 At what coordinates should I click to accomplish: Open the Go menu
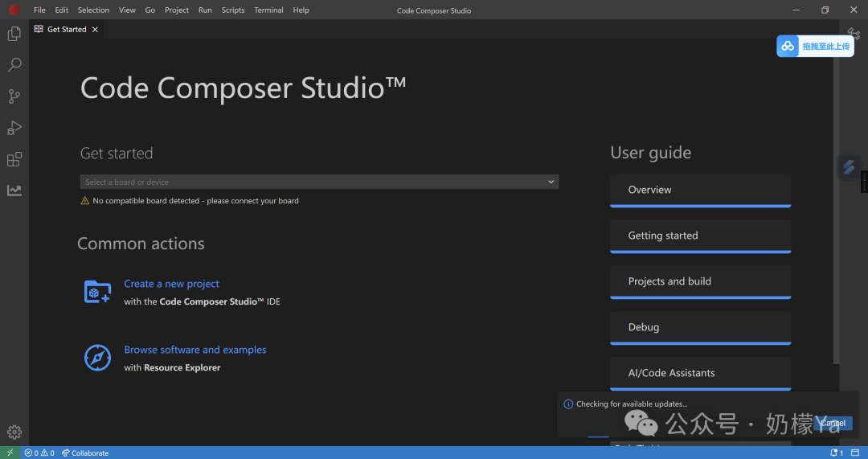150,10
